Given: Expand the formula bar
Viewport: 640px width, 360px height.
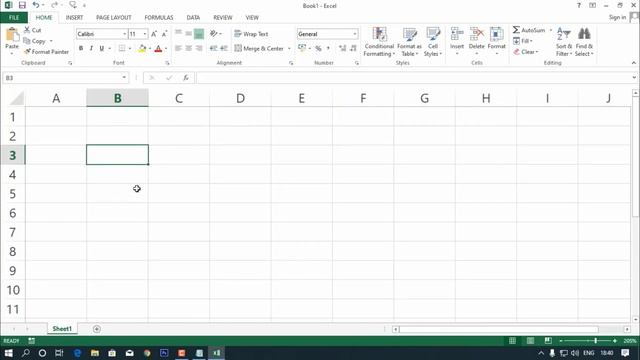Looking at the screenshot, I should pos(634,78).
